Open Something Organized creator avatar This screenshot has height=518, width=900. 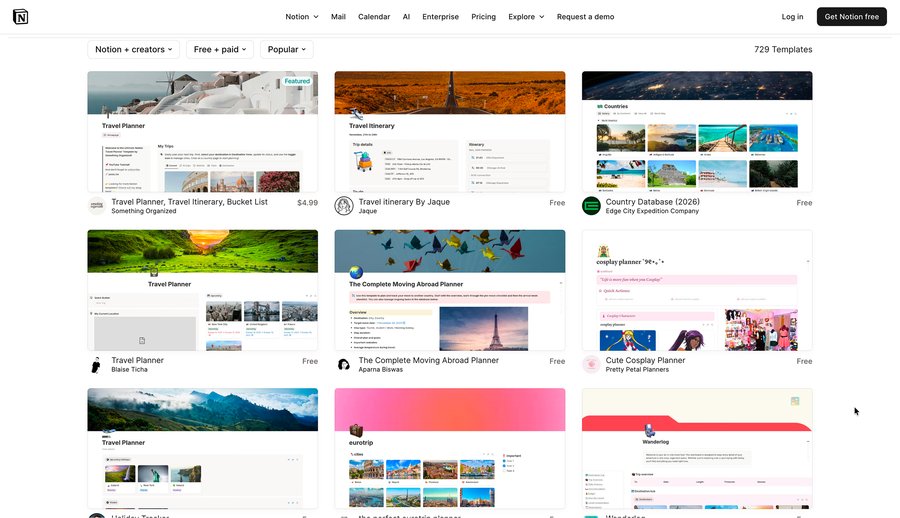(97, 206)
